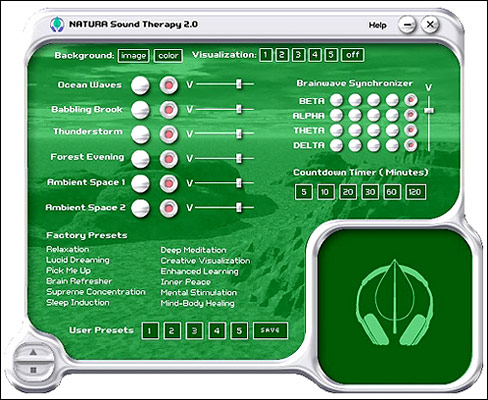The width and height of the screenshot is (488, 400).
Task: Load the Pick Me Up preset
Action: [68, 271]
